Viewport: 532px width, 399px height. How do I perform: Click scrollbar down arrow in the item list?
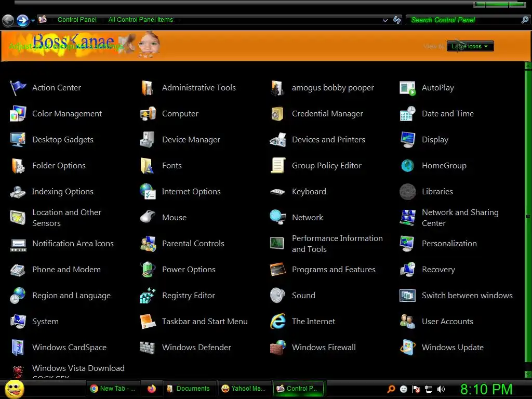coord(528,374)
